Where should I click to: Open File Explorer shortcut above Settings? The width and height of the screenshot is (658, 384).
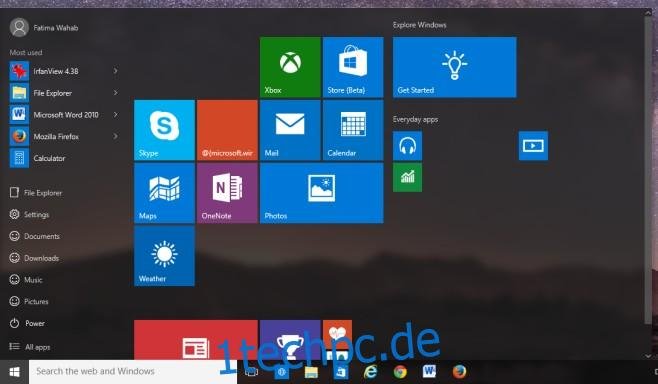[x=36, y=193]
